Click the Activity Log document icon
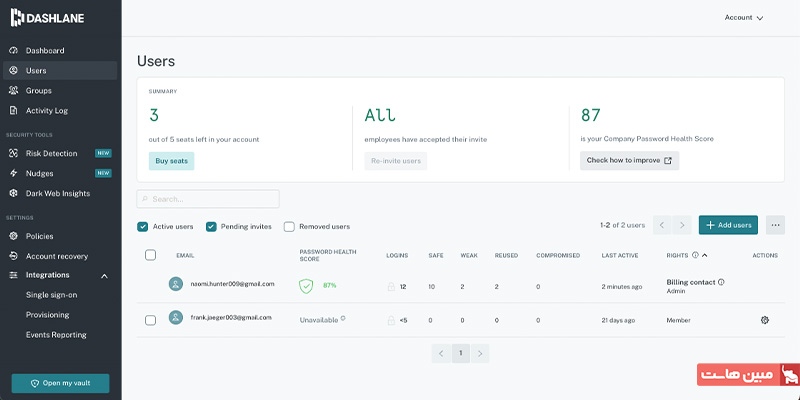The image size is (800, 400). (14, 110)
